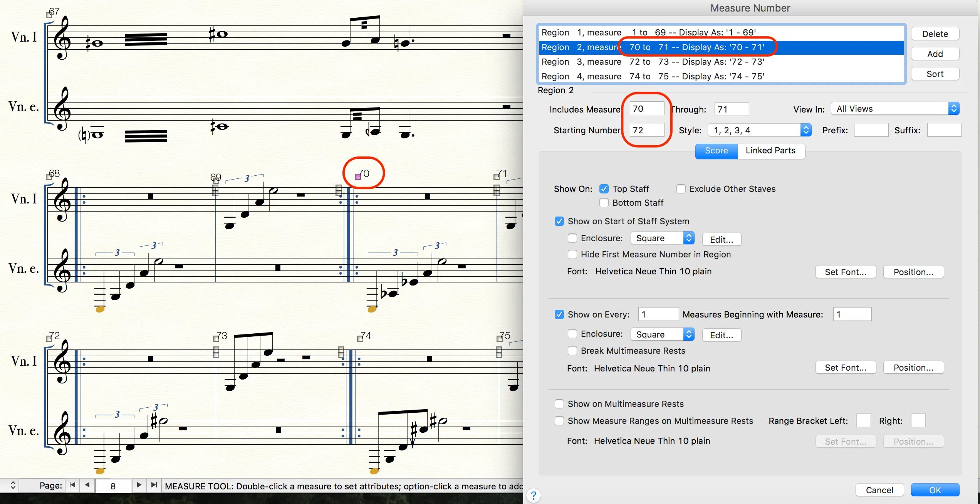Go to next page arrow
This screenshot has height=504, width=980.
tap(139, 485)
